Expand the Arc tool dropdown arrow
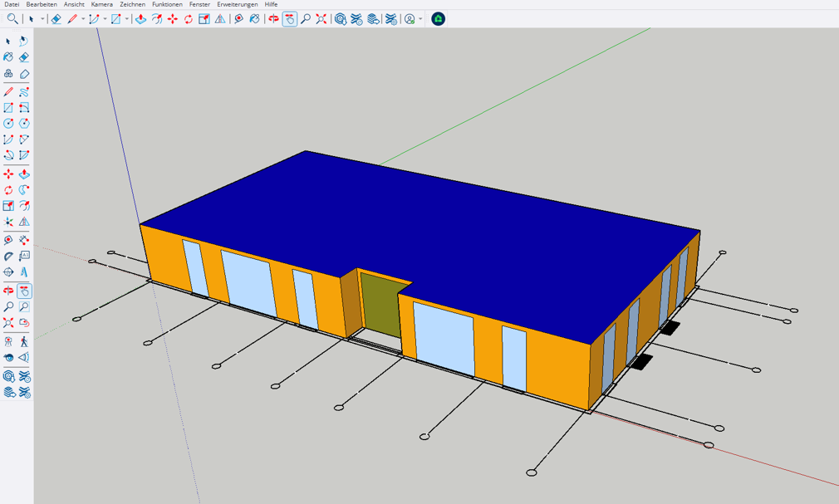Screen dimensions: 839x504 click(x=105, y=19)
